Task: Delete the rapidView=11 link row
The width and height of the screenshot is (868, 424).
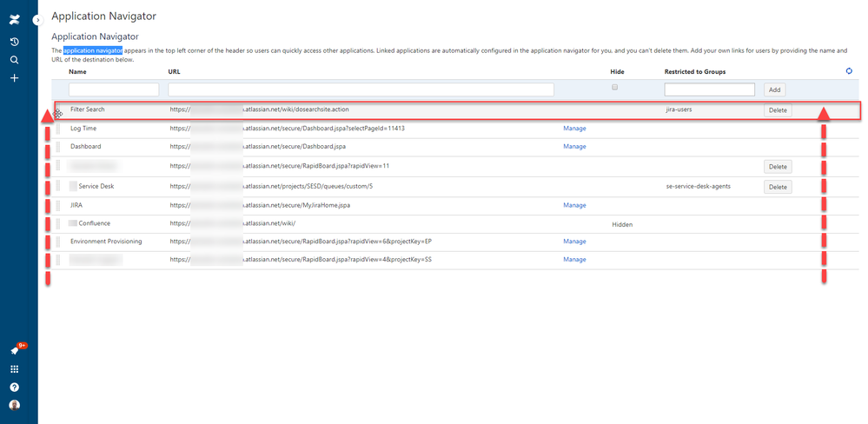Action: pyautogui.click(x=778, y=166)
